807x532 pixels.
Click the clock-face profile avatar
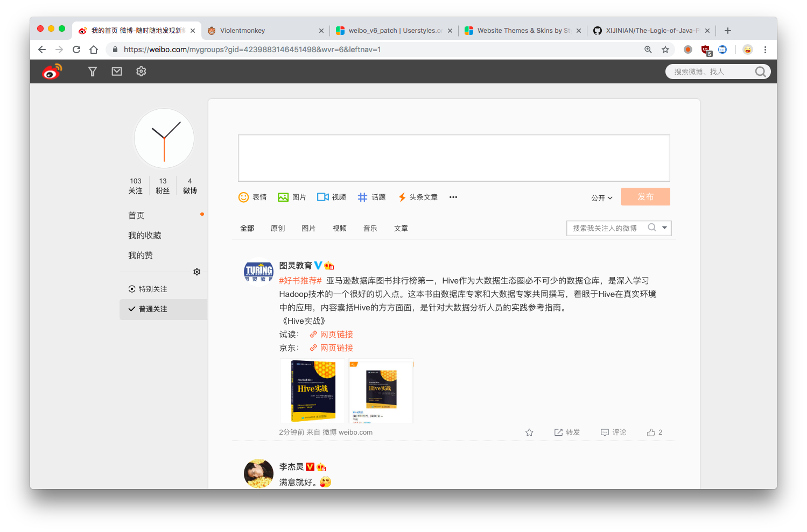164,138
